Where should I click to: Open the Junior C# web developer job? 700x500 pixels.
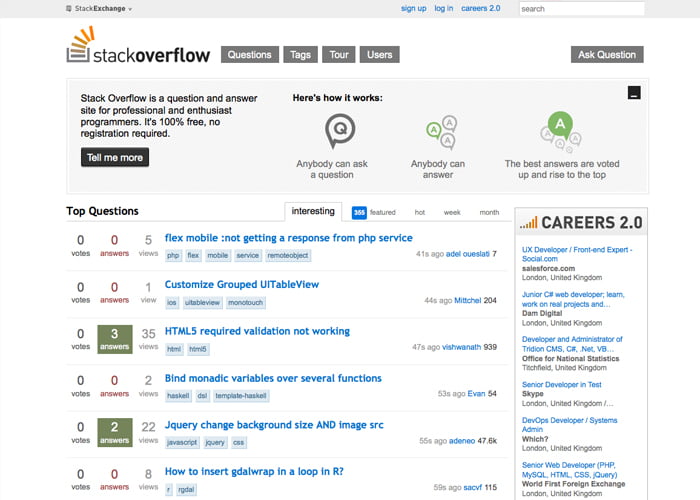(x=573, y=299)
